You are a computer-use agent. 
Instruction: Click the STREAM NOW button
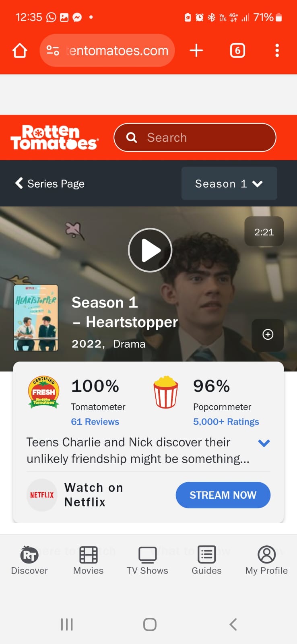(223, 495)
